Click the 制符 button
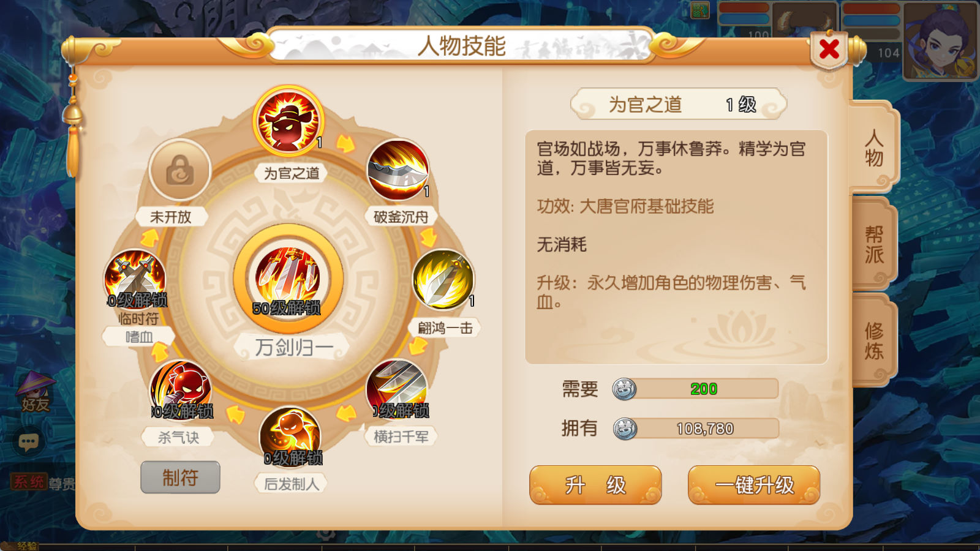This screenshot has height=551, width=980. (180, 478)
